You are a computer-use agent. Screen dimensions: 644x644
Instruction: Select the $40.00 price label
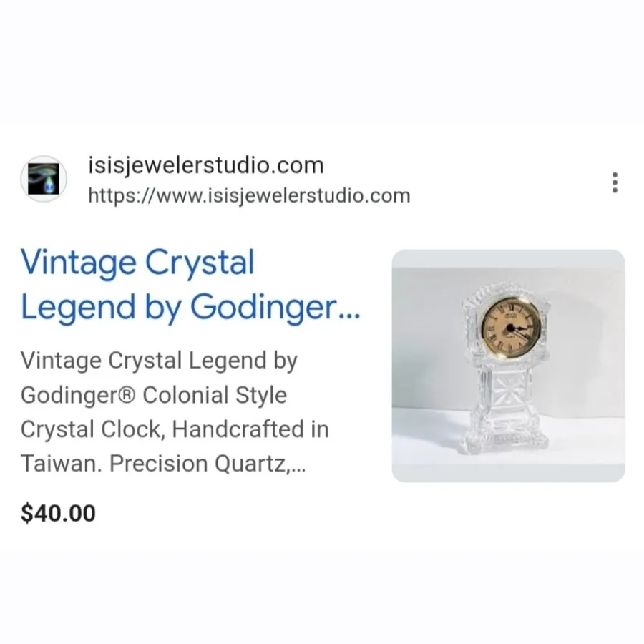[x=59, y=513]
